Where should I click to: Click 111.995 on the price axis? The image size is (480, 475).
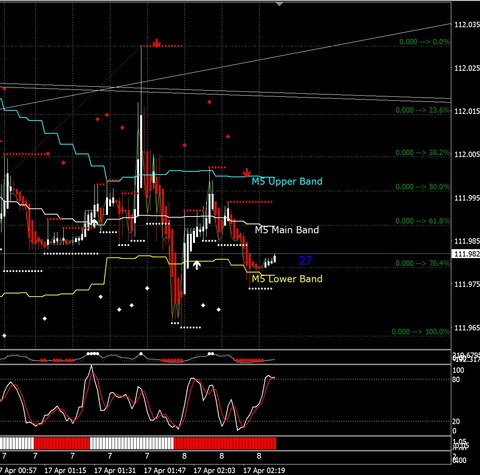[x=467, y=198]
